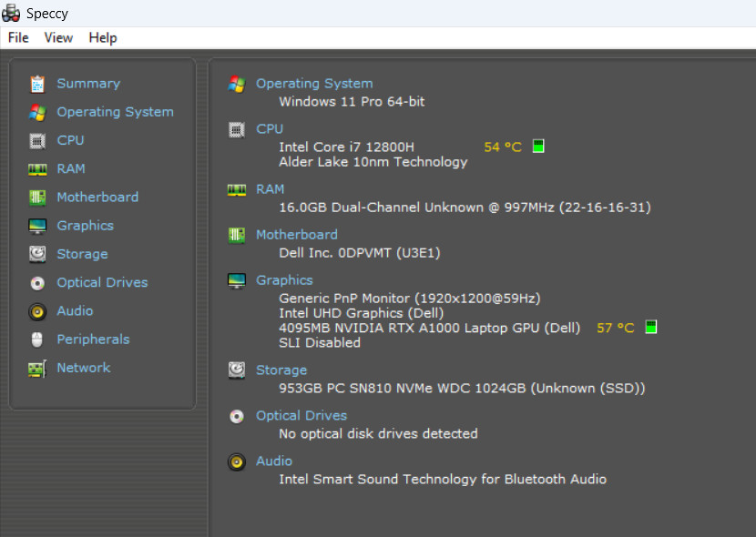Screen dimensions: 756x537
Task: Click the Graphics monitor icon in summary panel
Action: 237,280
